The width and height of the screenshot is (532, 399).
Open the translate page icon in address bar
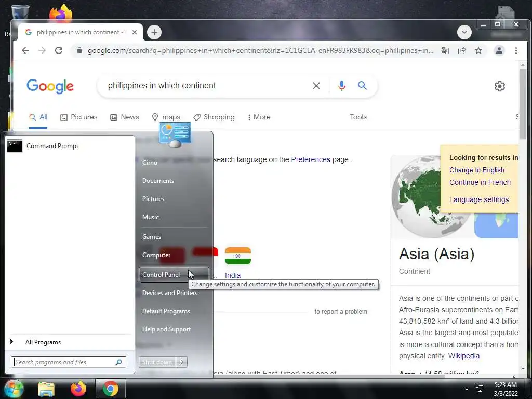click(445, 50)
